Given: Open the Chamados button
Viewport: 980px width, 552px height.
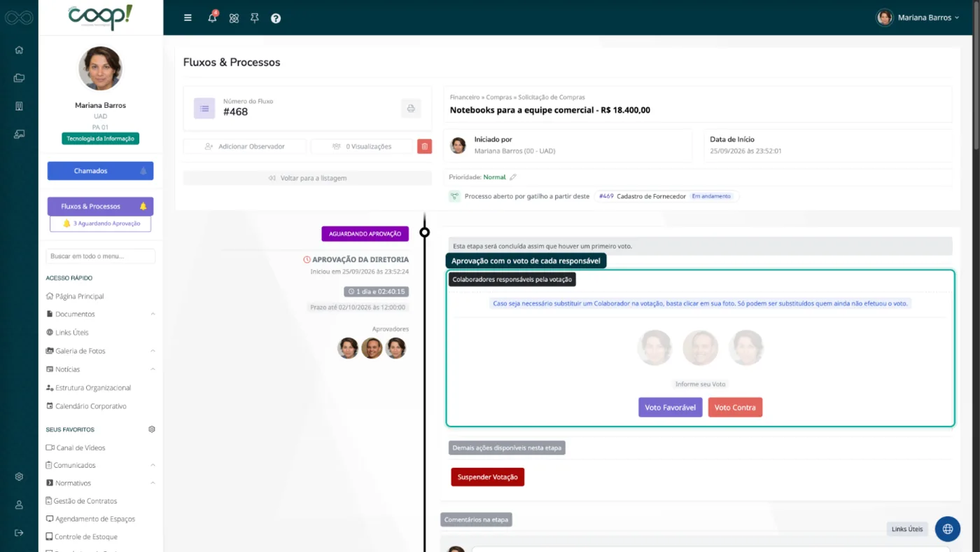Looking at the screenshot, I should [x=100, y=171].
